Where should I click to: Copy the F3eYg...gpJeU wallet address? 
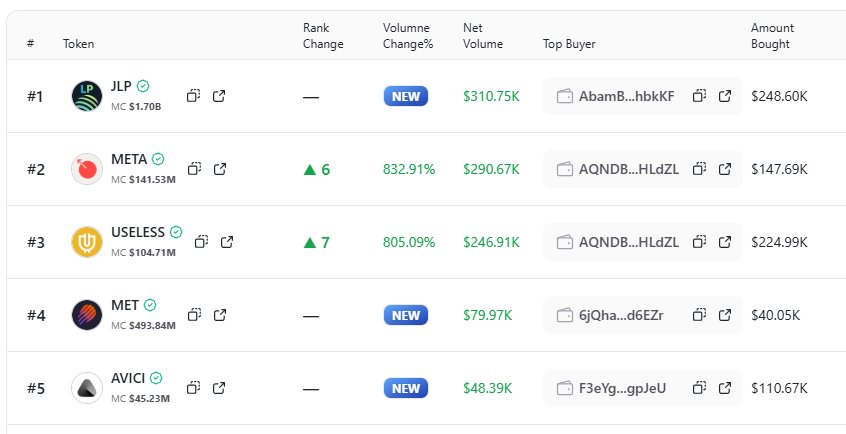point(700,388)
